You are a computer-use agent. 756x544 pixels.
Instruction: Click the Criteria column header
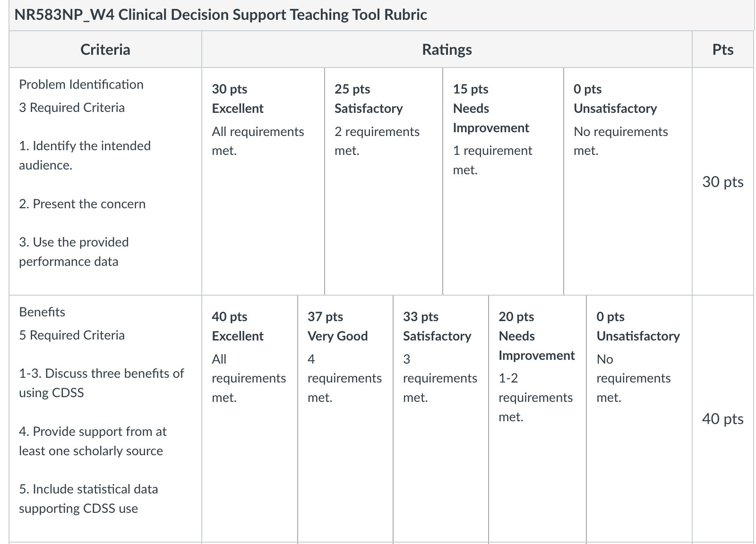(x=105, y=49)
